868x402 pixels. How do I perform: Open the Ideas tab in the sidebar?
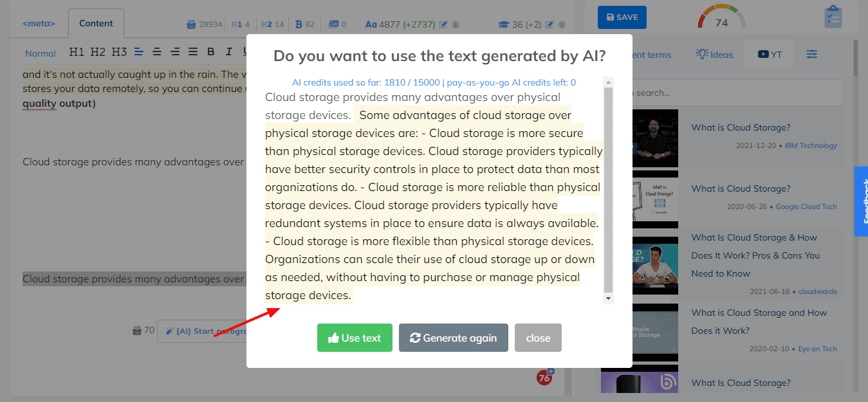coord(714,55)
